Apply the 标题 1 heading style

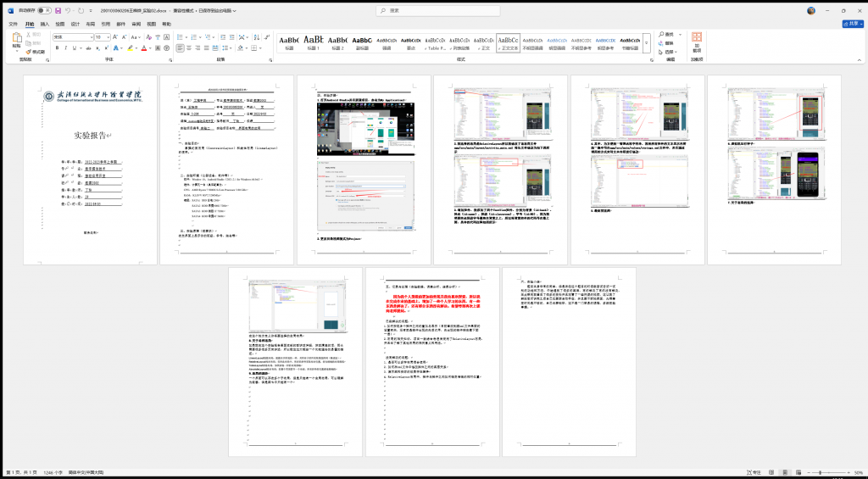point(313,42)
